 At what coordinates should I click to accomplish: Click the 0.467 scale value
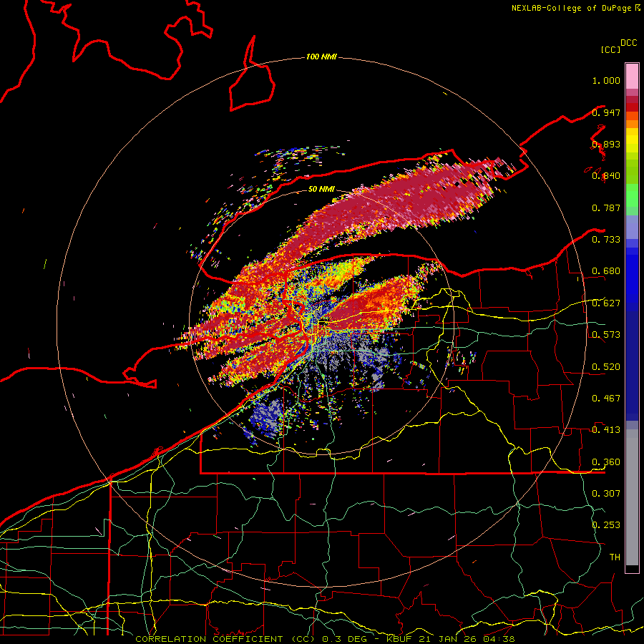[606, 399]
